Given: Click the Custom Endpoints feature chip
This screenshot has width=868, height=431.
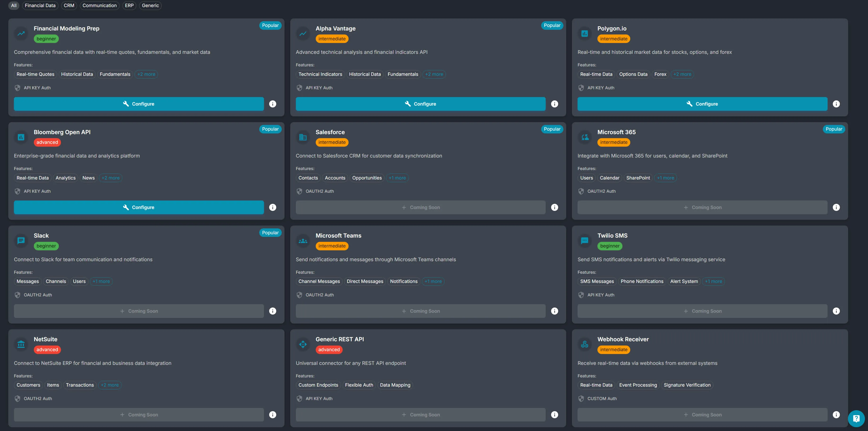Looking at the screenshot, I should point(318,385).
